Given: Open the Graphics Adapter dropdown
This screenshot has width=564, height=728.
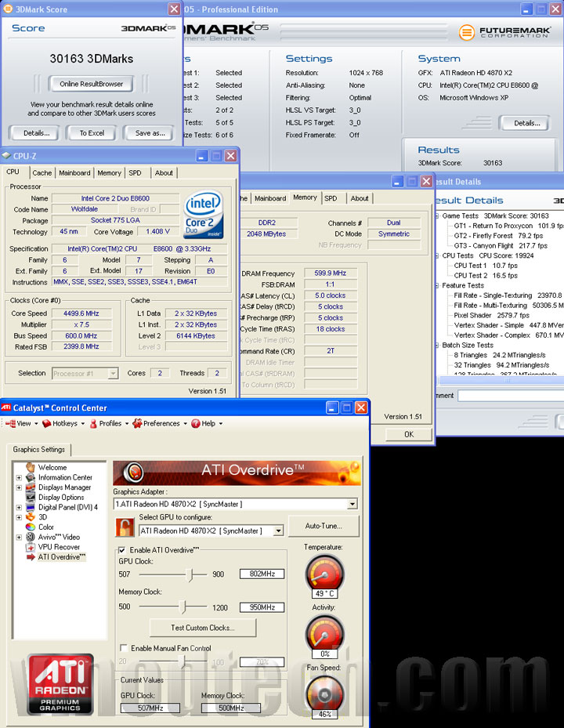Looking at the screenshot, I should tap(352, 504).
